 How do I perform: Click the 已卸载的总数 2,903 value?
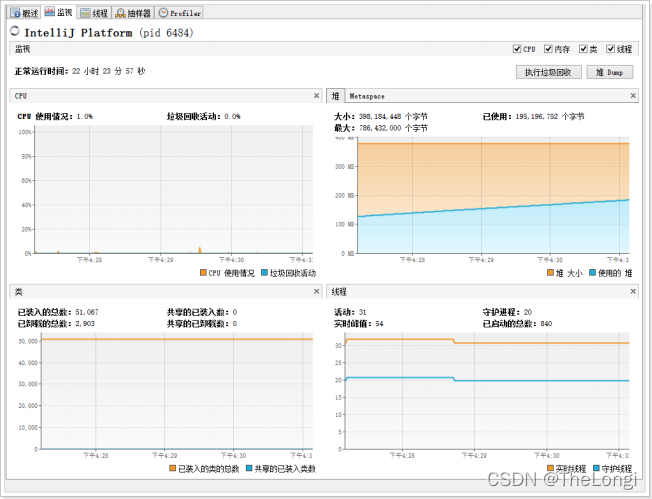pos(85,324)
